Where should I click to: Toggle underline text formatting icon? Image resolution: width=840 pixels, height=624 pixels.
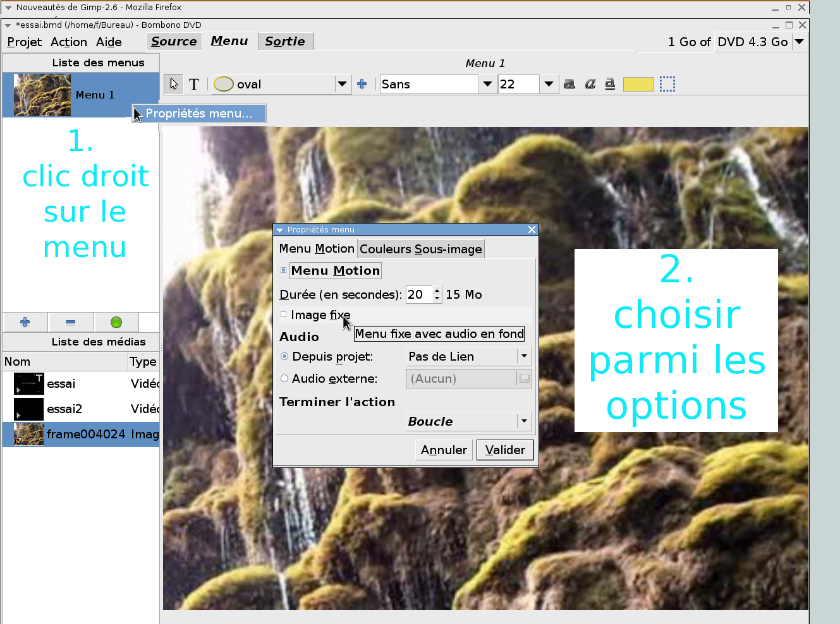610,84
